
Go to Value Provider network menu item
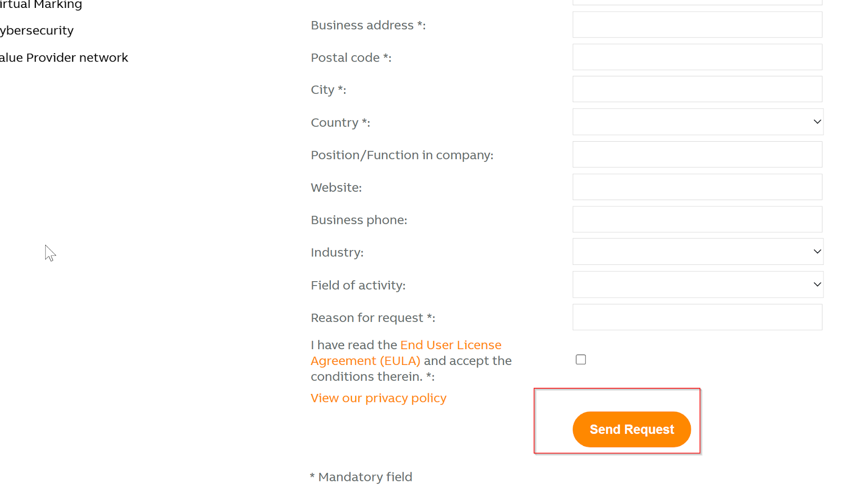64,57
